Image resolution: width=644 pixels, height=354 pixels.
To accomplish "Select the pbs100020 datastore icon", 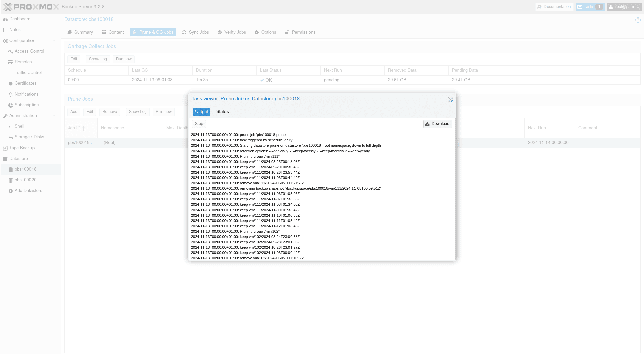I will click(11, 180).
